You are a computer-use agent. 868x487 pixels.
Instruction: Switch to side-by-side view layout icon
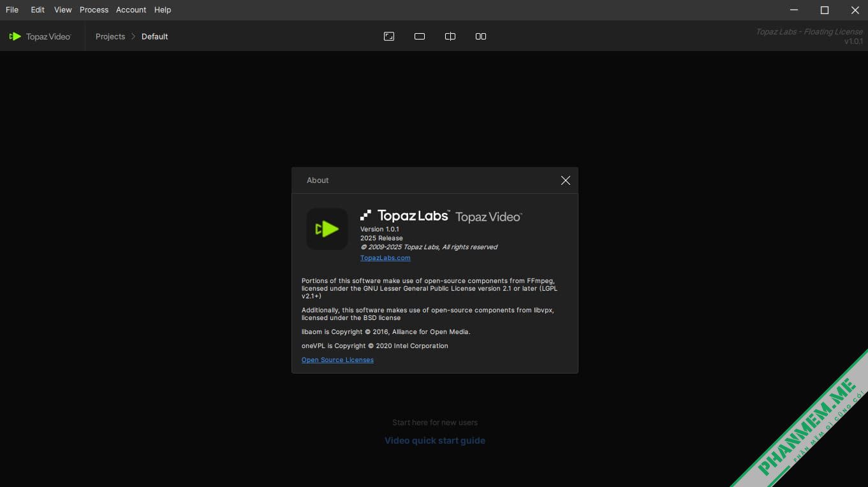click(x=481, y=36)
